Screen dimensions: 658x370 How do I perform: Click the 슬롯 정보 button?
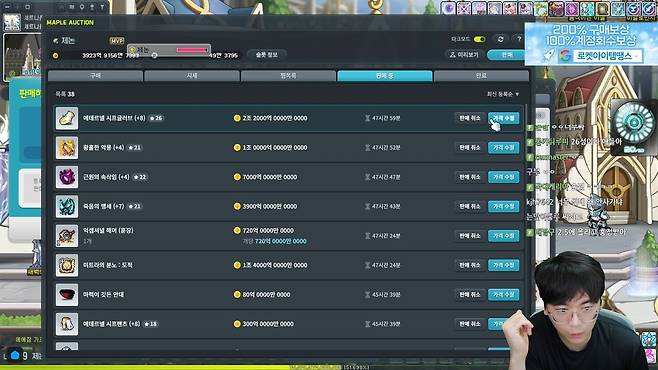click(266, 55)
